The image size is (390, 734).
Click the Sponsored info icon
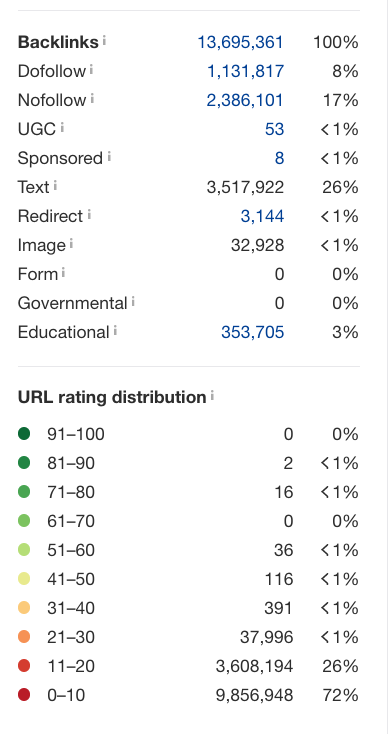[109, 156]
